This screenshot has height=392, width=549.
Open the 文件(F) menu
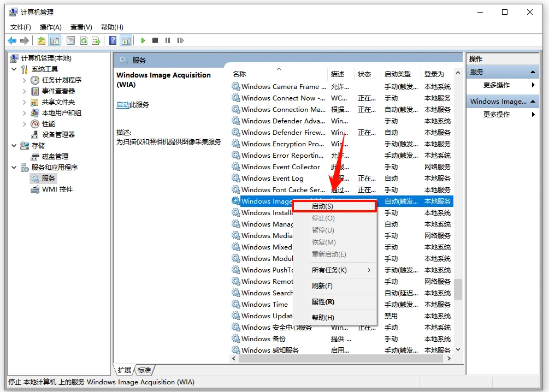[21, 27]
